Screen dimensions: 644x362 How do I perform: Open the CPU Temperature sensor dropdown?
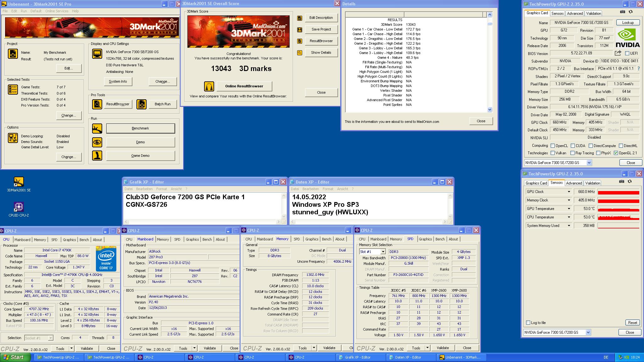coord(569,217)
